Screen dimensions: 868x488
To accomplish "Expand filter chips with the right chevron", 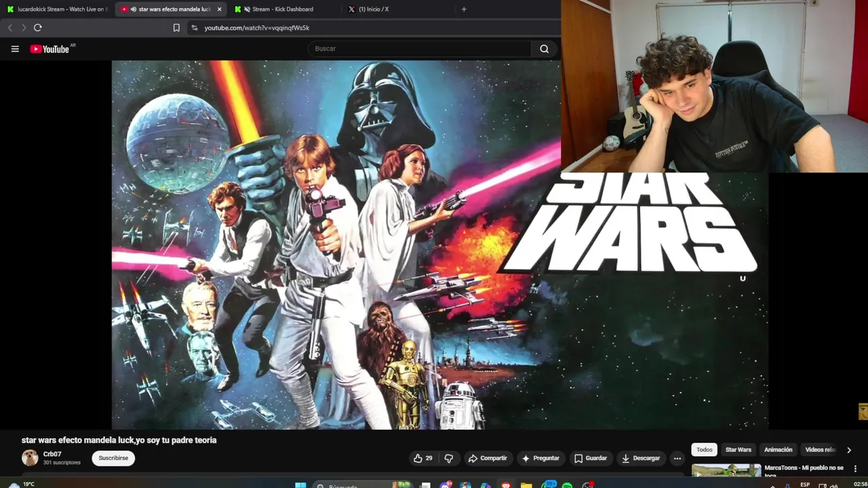I will click(x=849, y=450).
